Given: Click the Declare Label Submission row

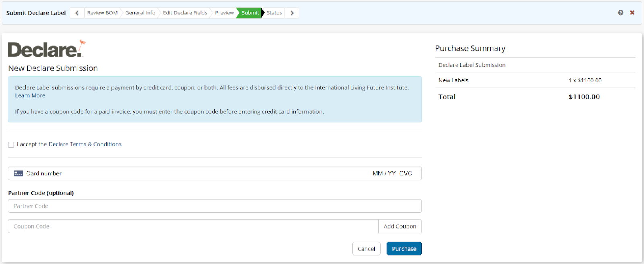Looking at the screenshot, I should [x=535, y=65].
